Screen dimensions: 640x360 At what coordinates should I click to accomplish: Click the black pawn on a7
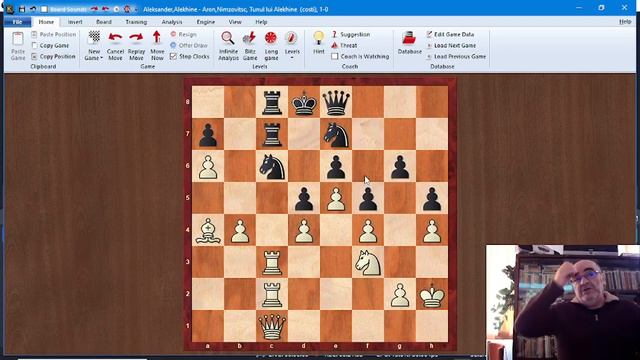coord(208,134)
